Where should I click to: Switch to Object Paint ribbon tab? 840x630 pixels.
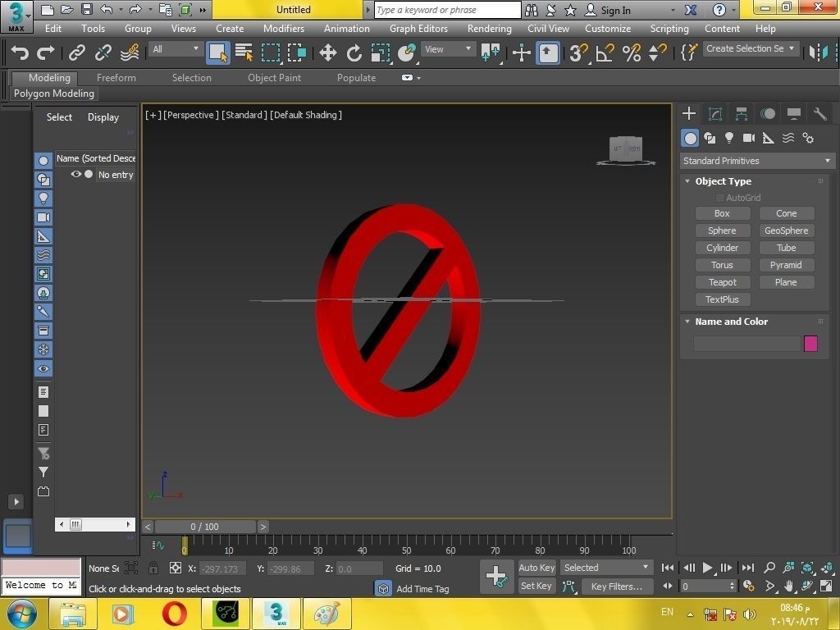click(274, 78)
